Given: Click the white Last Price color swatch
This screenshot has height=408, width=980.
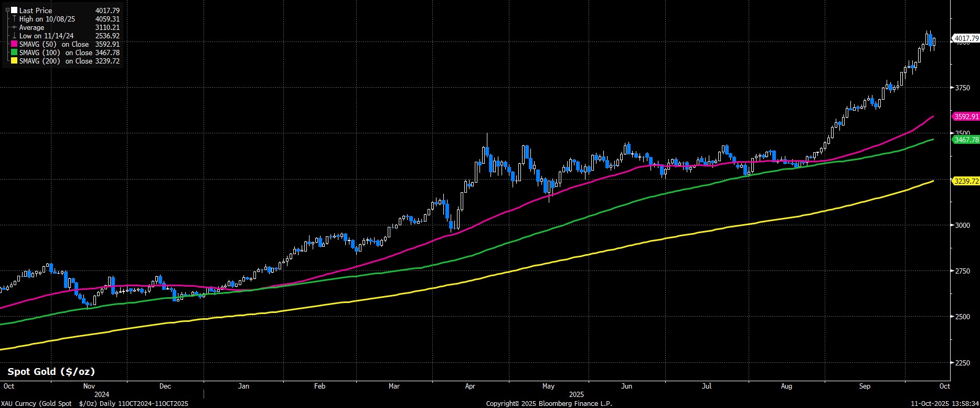Looking at the screenshot, I should tap(14, 11).
